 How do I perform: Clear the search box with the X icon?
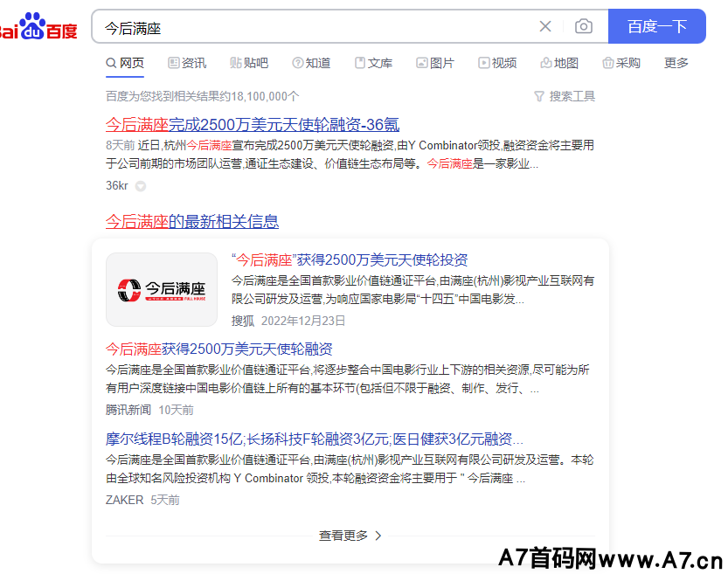pyautogui.click(x=545, y=26)
